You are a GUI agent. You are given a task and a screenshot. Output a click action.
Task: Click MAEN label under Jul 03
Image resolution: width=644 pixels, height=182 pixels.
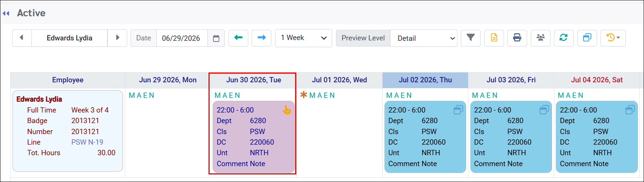485,95
